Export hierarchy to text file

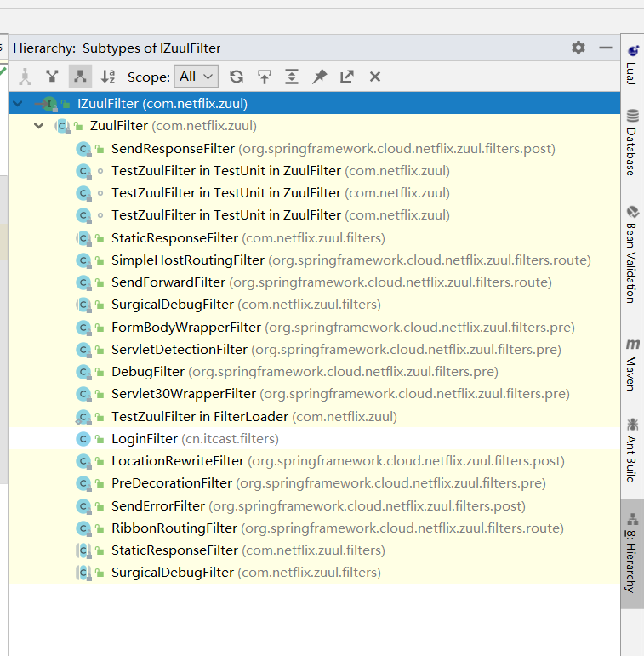(347, 77)
